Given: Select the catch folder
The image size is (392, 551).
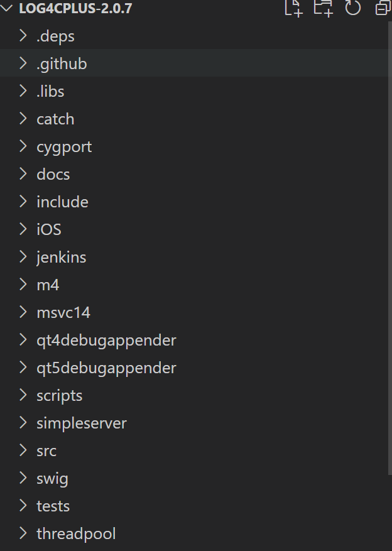Looking at the screenshot, I should coord(55,119).
